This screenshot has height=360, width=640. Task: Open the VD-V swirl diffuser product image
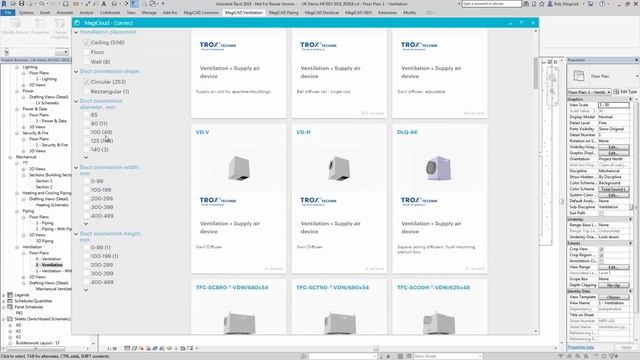pyautogui.click(x=239, y=168)
